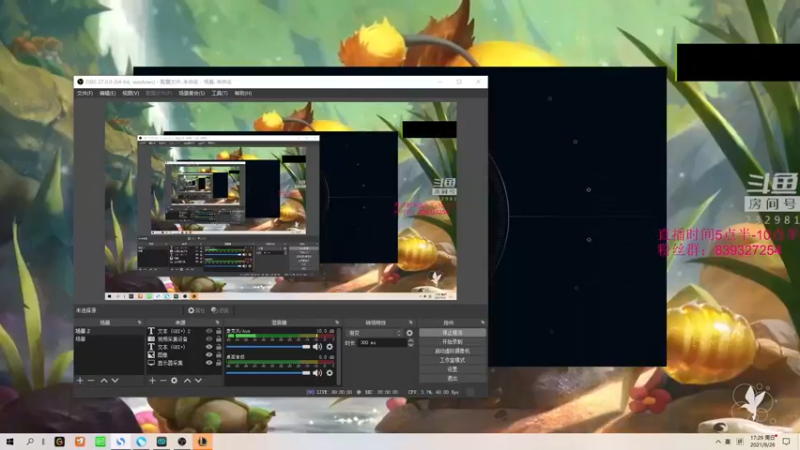
Task: Pop out the 场景 dock panel icon
Action: coord(139,323)
